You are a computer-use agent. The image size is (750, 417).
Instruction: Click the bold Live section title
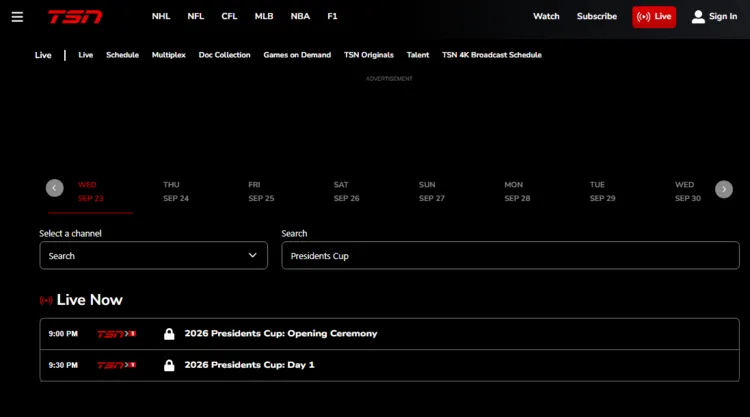[x=43, y=55]
